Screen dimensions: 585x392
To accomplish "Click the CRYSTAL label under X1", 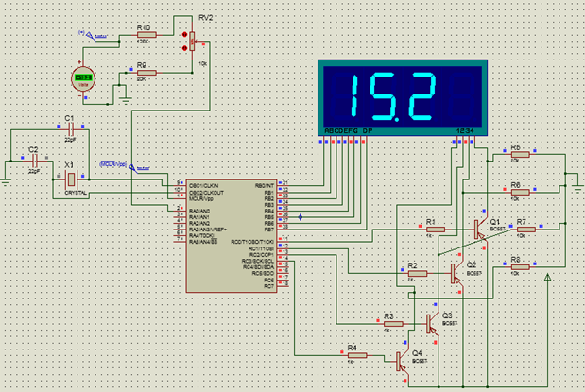I will pyautogui.click(x=76, y=193).
